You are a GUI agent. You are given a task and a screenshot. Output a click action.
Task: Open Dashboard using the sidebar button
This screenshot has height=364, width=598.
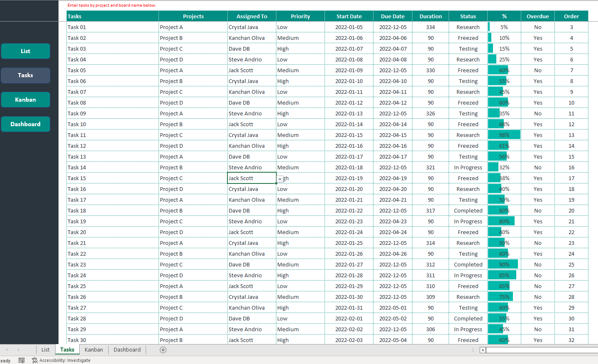[x=25, y=124]
